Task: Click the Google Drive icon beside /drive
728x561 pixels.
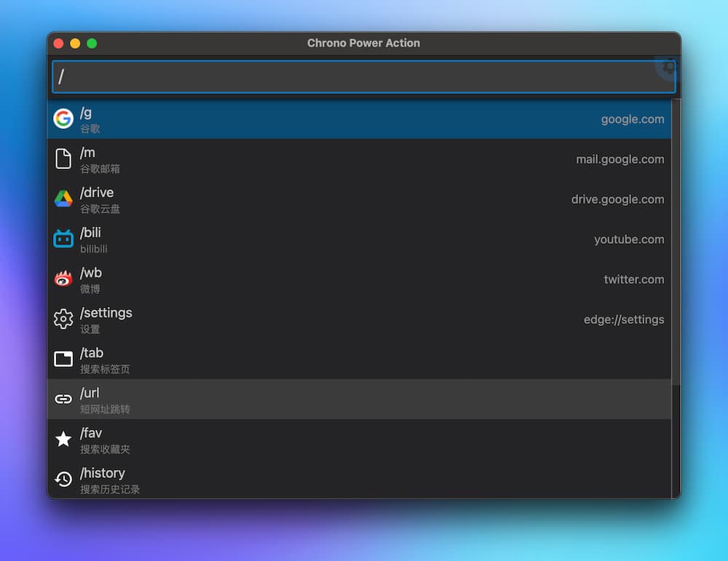Action: 63,199
